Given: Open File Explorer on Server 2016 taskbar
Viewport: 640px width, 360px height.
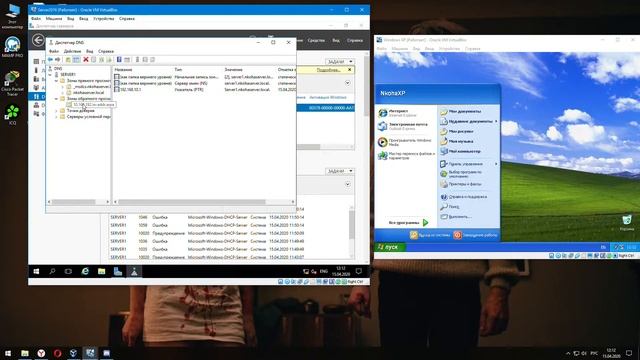Looking at the screenshot, I should tap(101, 271).
